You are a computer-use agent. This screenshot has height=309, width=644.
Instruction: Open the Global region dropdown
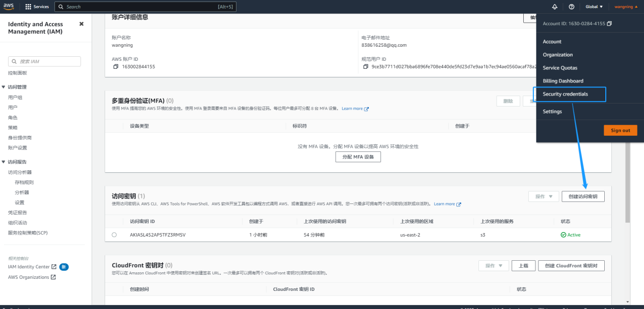tap(594, 7)
